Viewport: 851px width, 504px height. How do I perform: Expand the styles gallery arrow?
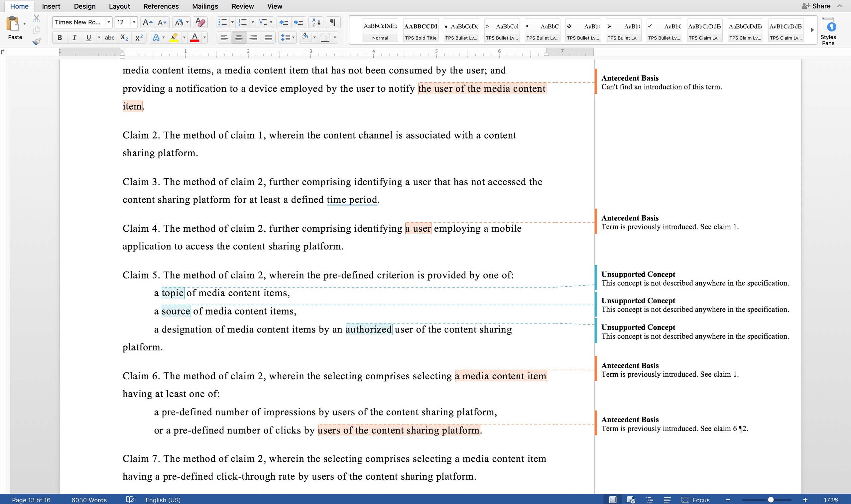[x=812, y=30]
